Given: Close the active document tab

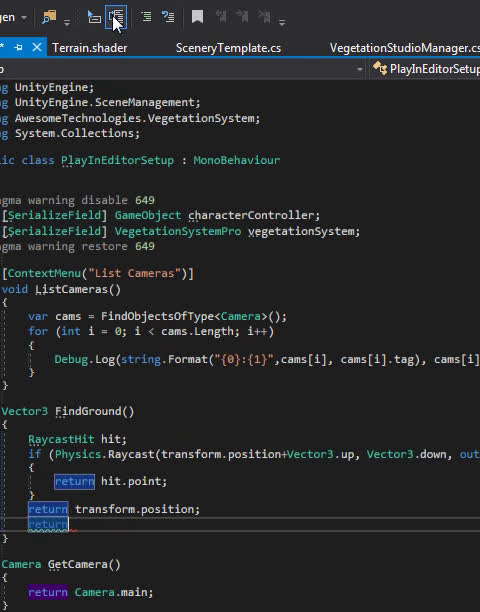Looking at the screenshot, I should 37,48.
